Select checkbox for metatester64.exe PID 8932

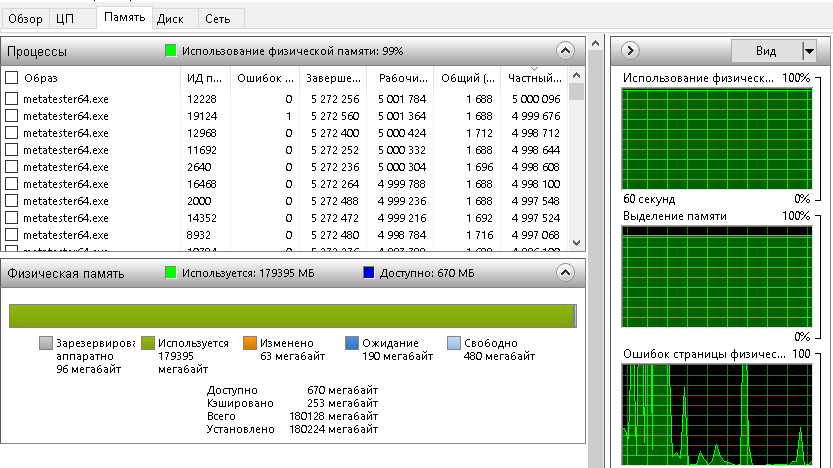(12, 235)
